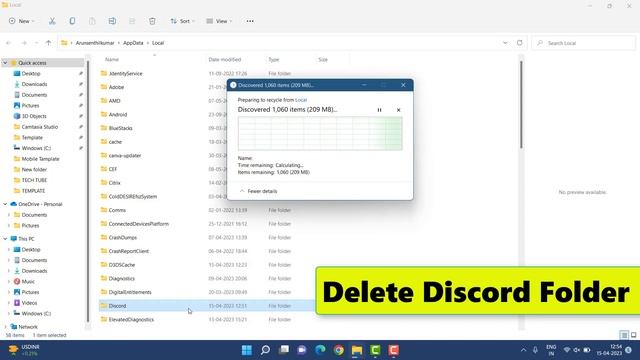Open address bar history dropdown
Viewport: 640px width, 360px height.
point(505,42)
